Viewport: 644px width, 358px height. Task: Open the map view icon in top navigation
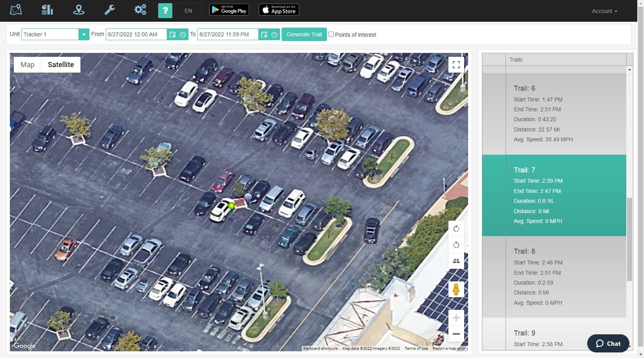click(x=16, y=10)
